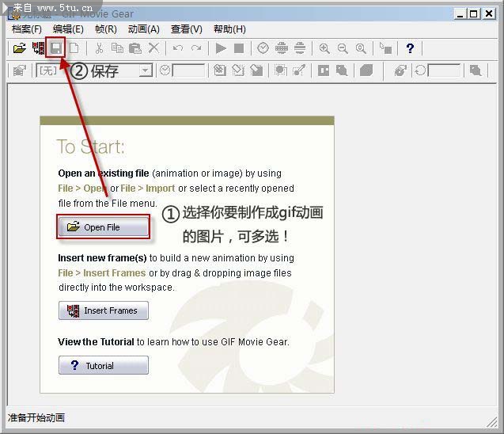Open the 帮助(H) menu
The image size is (504, 434).
(229, 29)
